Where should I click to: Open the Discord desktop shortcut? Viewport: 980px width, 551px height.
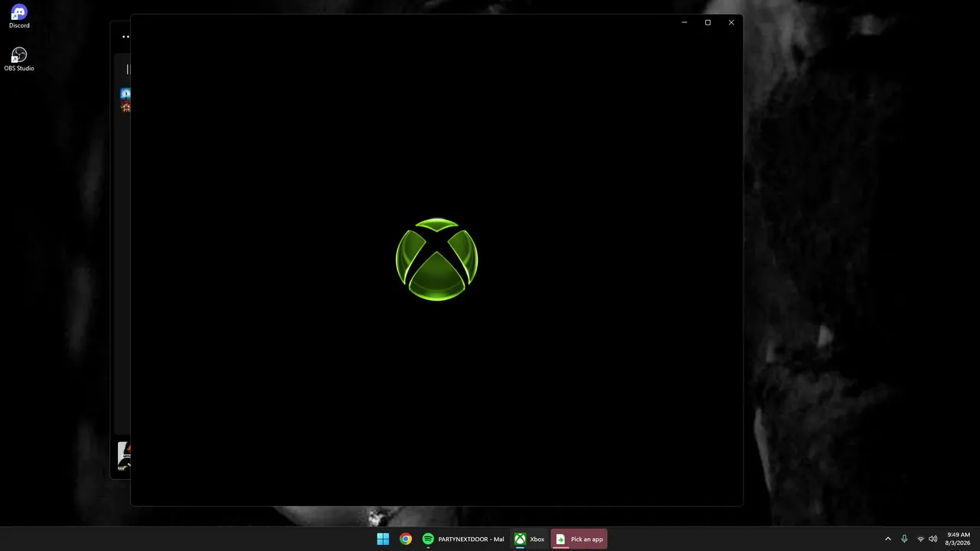click(19, 17)
